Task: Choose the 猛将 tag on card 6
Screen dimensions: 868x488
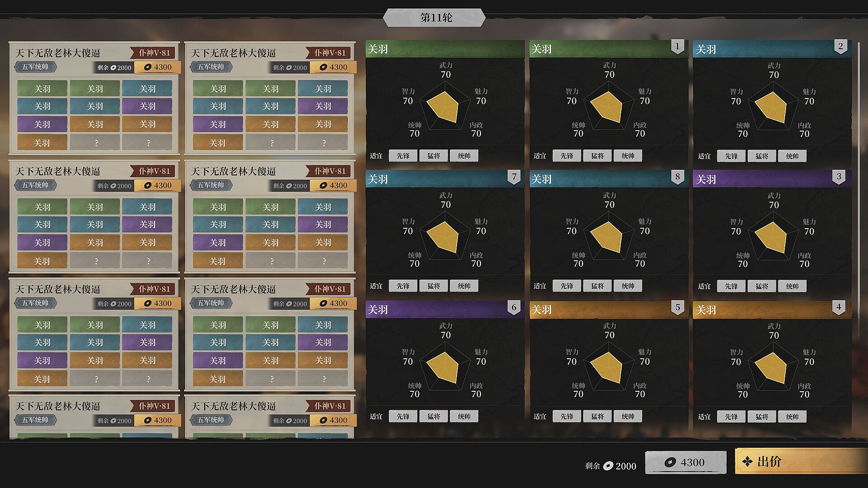Action: (434, 416)
